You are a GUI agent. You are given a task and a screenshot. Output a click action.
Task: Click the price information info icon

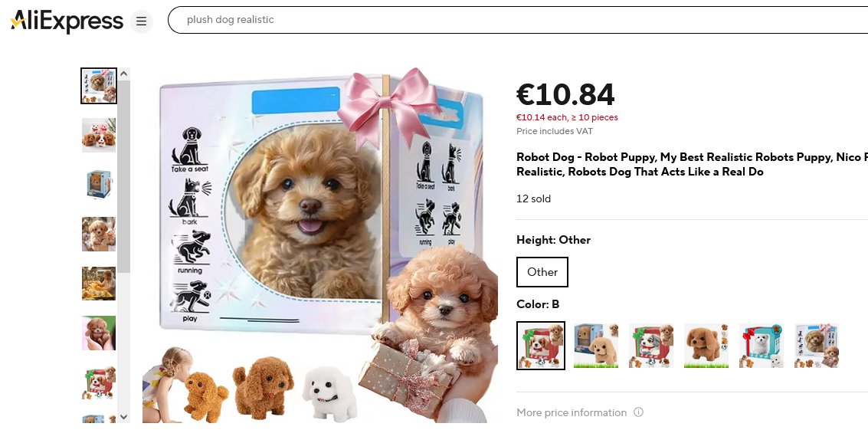click(638, 412)
